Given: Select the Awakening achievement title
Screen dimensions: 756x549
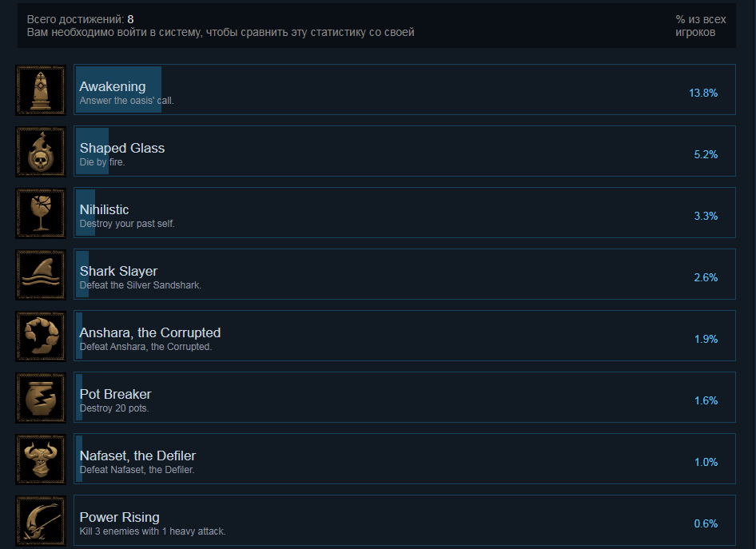Looking at the screenshot, I should pyautogui.click(x=113, y=86).
